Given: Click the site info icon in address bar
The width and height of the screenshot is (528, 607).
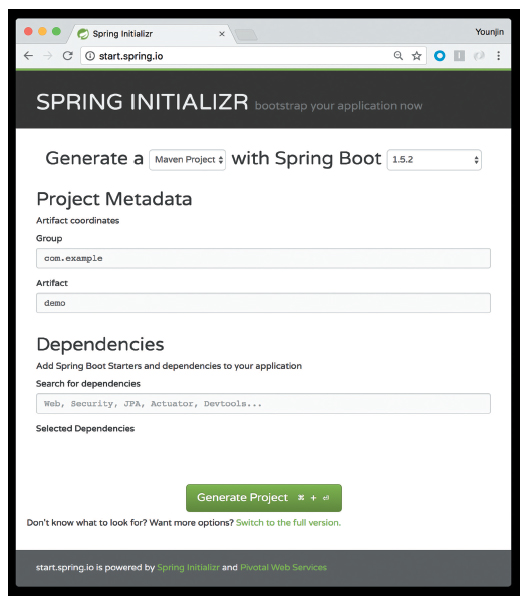Looking at the screenshot, I should [x=90, y=56].
